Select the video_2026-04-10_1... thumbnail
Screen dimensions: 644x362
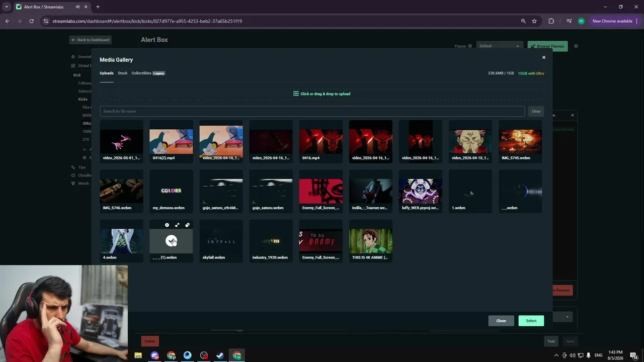point(470,141)
